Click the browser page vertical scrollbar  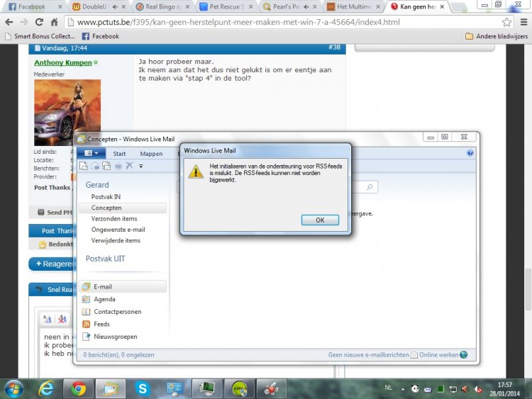(526, 291)
